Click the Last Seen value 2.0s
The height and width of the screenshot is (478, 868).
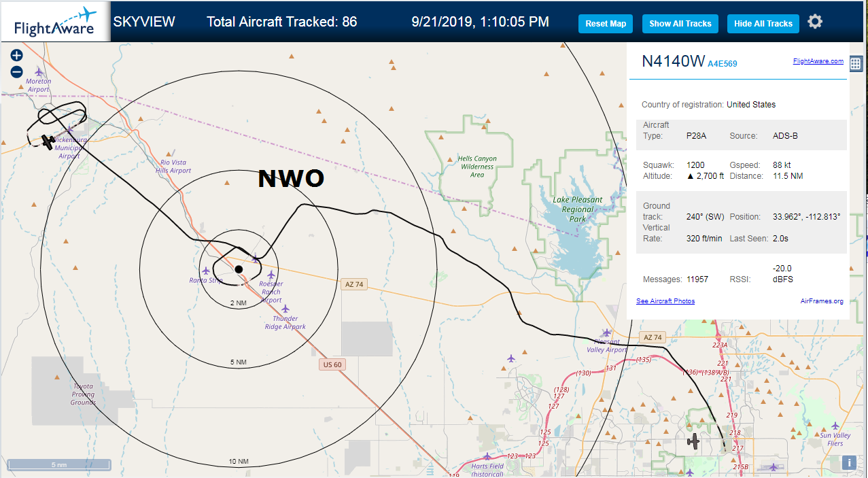pos(781,239)
